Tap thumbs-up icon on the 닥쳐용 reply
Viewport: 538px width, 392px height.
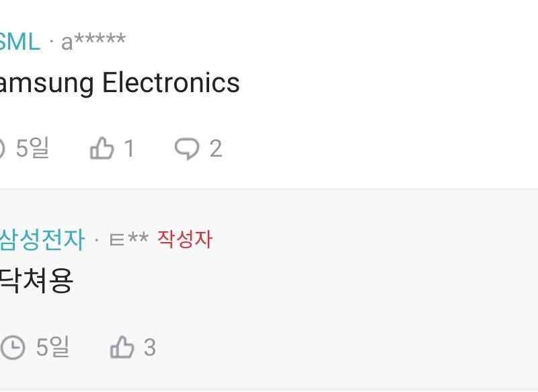(x=122, y=348)
